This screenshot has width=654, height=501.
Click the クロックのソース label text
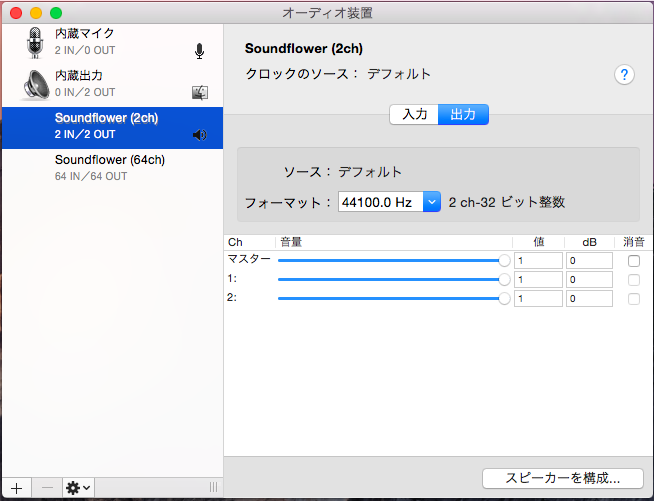(302, 74)
